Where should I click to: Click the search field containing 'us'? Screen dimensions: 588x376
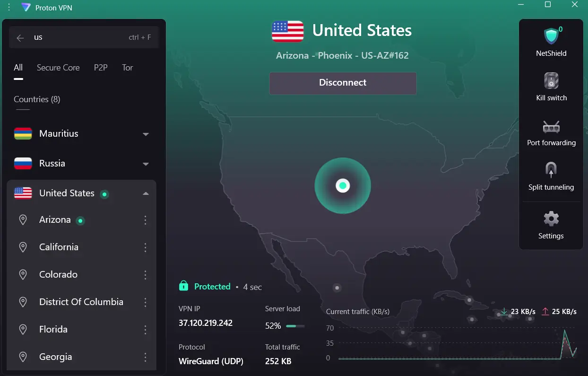click(84, 37)
